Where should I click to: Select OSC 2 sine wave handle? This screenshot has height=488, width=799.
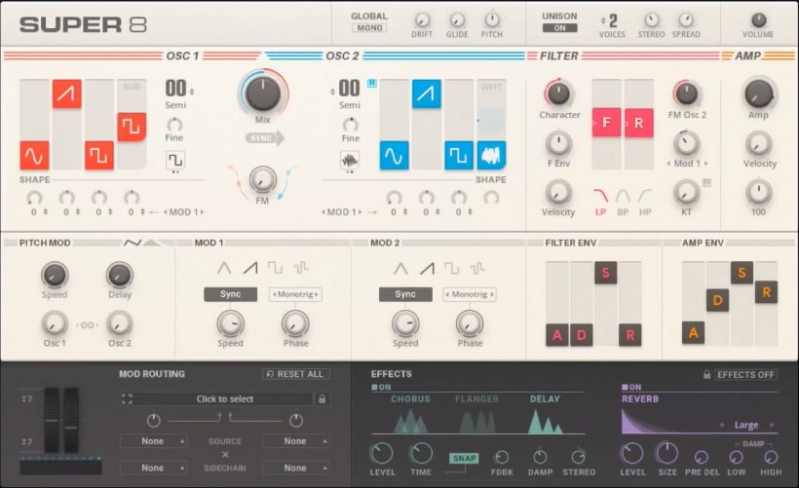coord(394,155)
